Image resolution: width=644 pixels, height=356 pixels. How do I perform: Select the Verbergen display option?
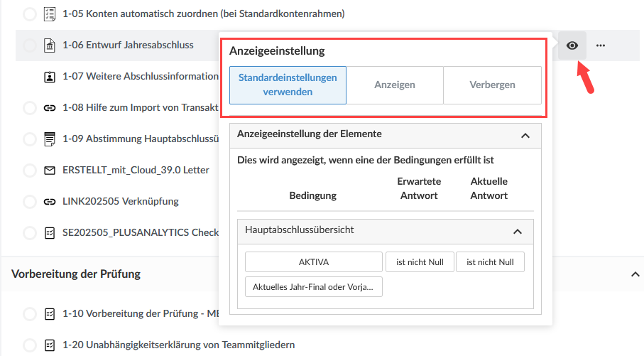pyautogui.click(x=493, y=85)
